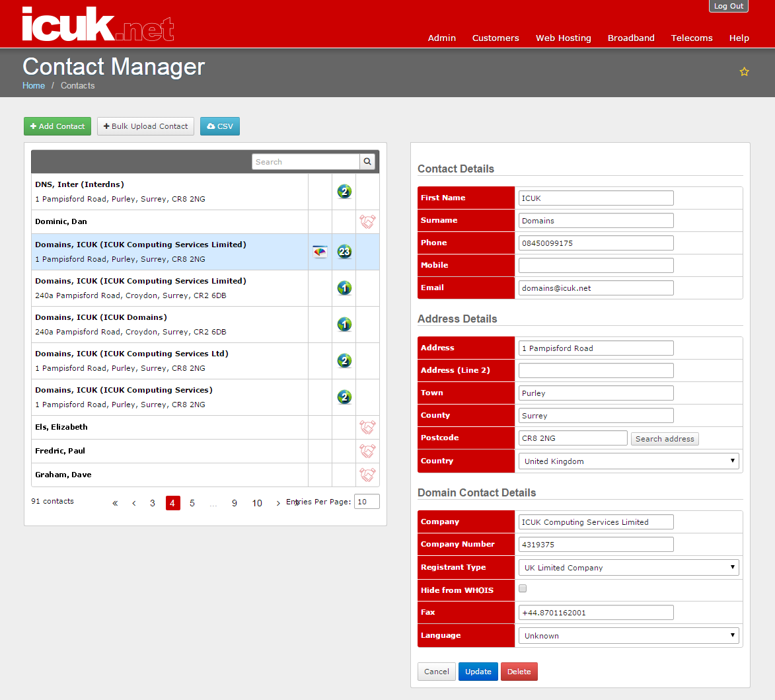Click the Town field

click(596, 393)
